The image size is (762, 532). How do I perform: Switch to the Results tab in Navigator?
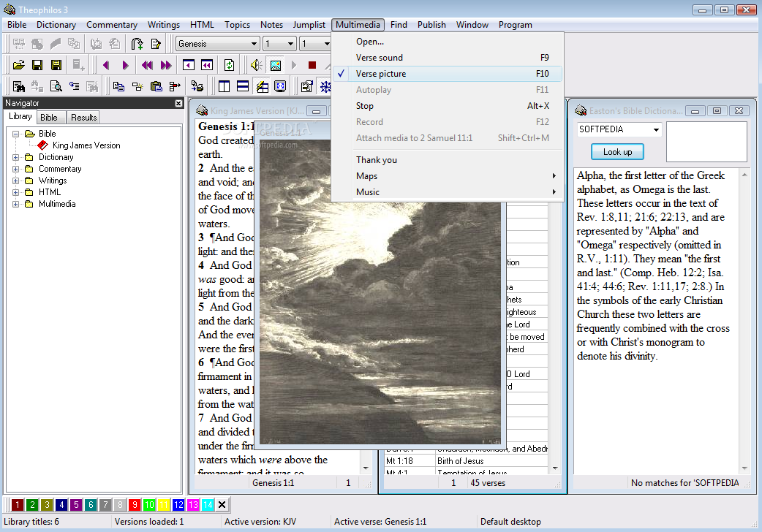click(x=83, y=117)
